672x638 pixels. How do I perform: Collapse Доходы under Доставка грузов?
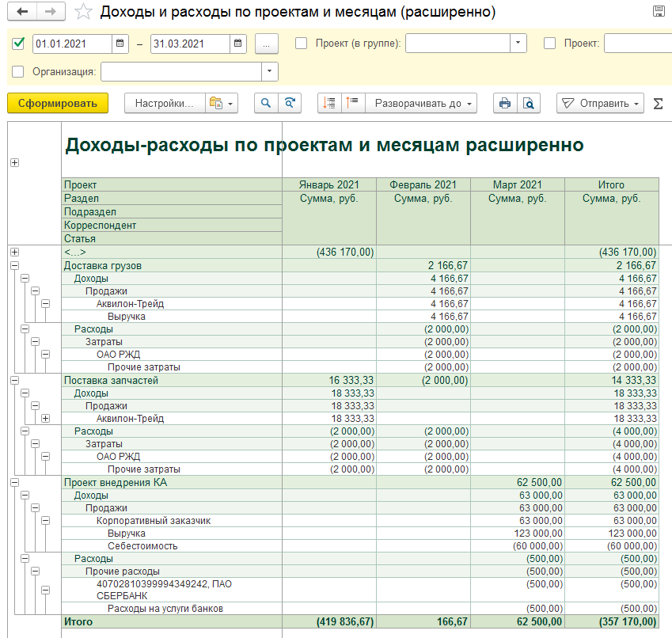[25, 279]
